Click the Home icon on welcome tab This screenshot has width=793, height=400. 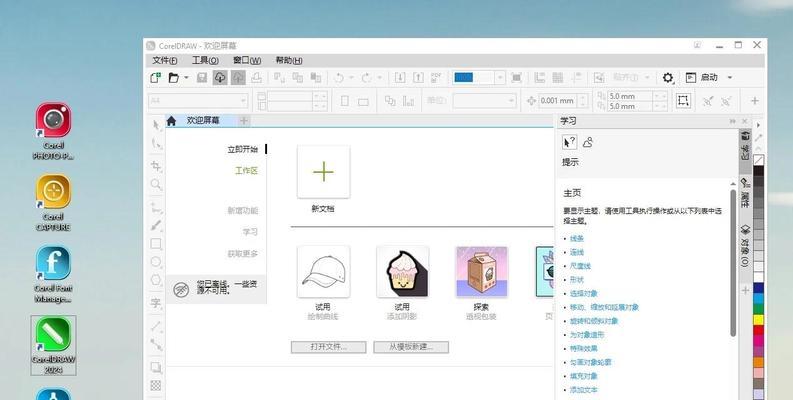tap(171, 121)
